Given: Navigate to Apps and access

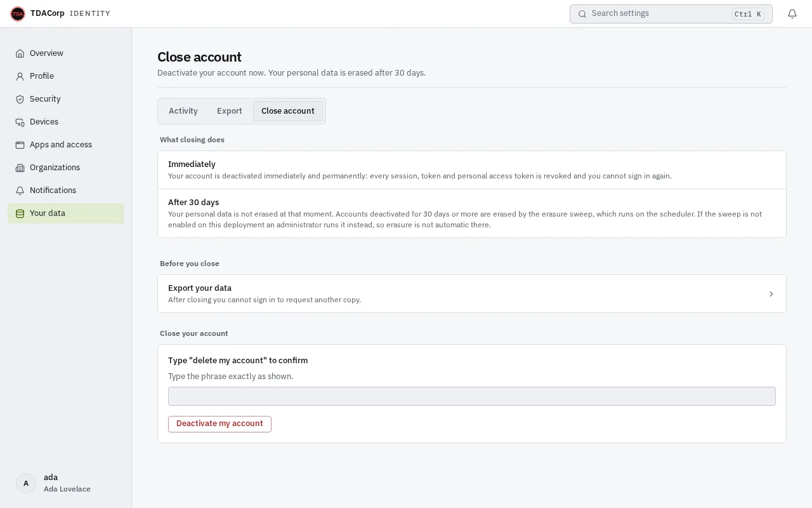Looking at the screenshot, I should pyautogui.click(x=66, y=145).
